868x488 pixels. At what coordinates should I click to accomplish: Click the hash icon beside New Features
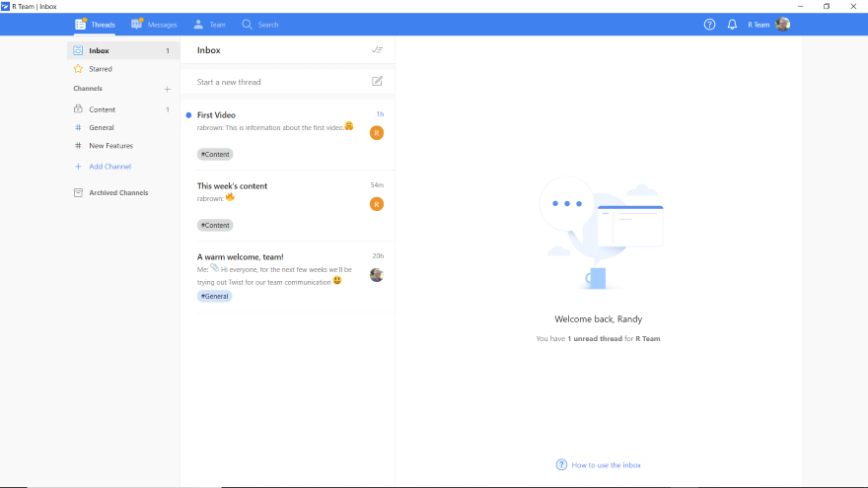78,146
